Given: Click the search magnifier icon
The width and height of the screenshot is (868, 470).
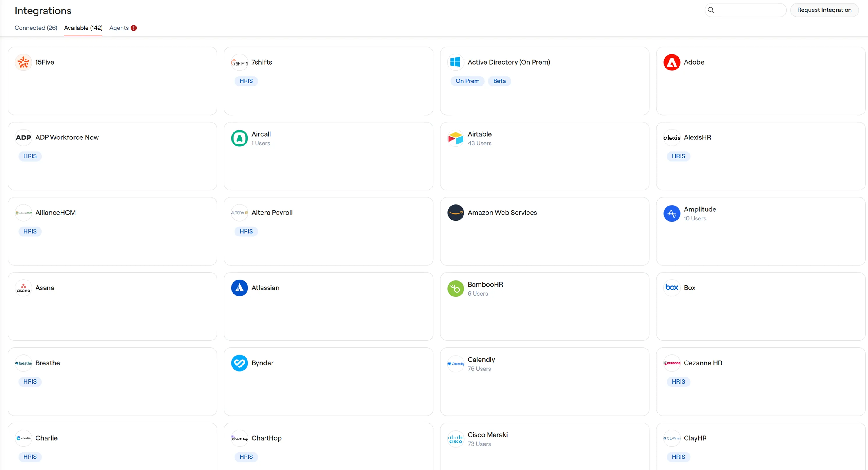Looking at the screenshot, I should click(x=711, y=10).
